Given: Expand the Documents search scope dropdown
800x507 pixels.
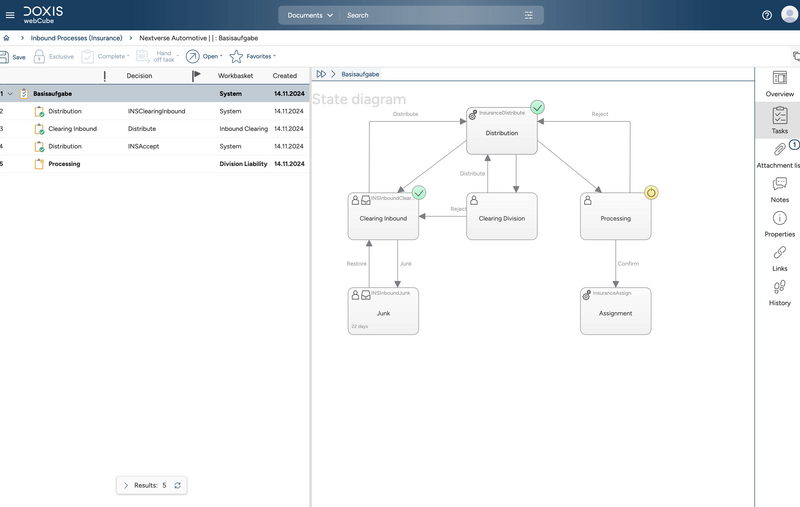Looking at the screenshot, I should 310,15.
